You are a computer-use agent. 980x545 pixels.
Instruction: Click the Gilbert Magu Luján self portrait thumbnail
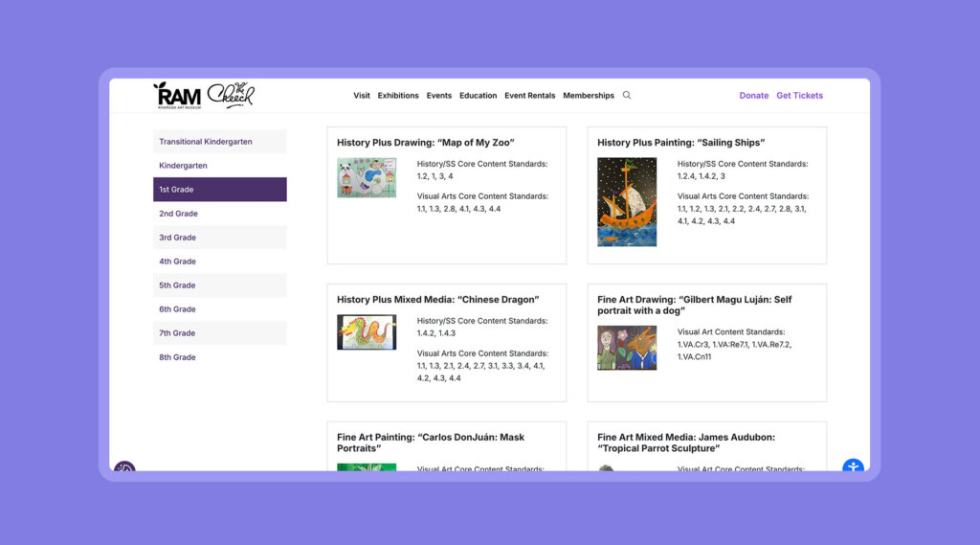pyautogui.click(x=627, y=348)
